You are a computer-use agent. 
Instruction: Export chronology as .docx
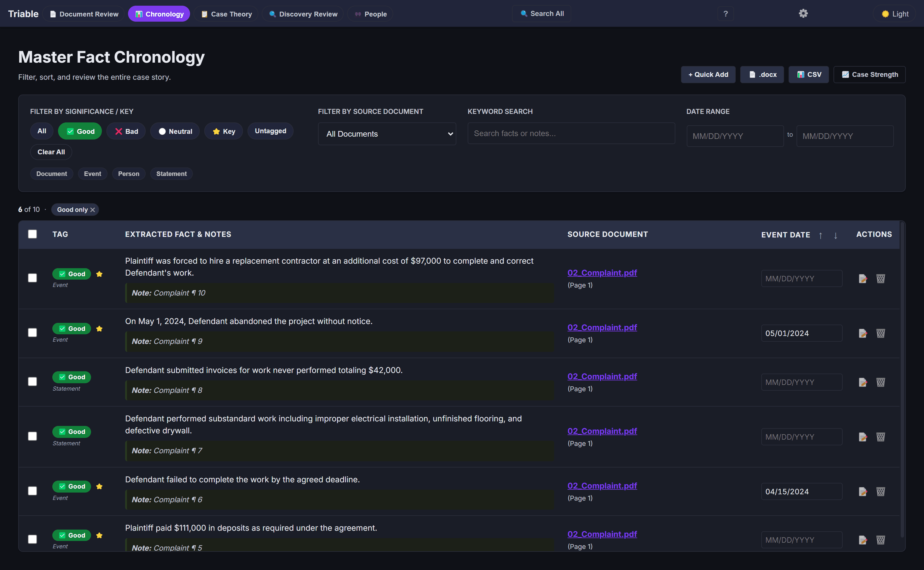[x=762, y=75]
